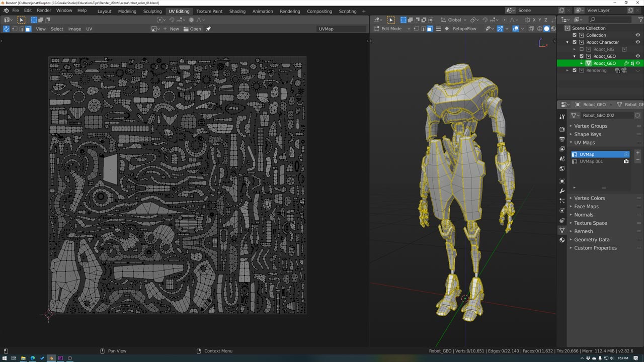Set UVMap.001 as active render camera icon

[x=626, y=161]
